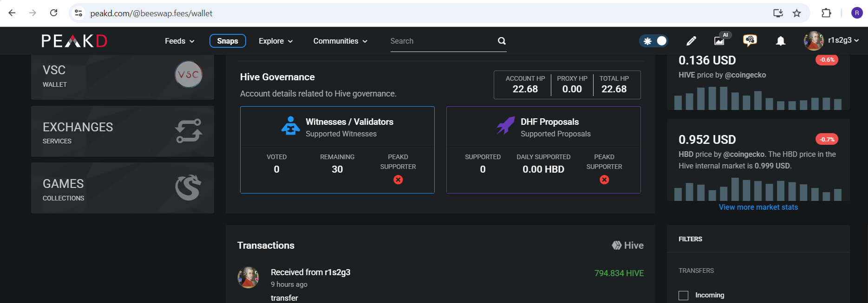The image size is (868, 303).
Task: Toggle the dark/light theme switch
Action: 654,41
